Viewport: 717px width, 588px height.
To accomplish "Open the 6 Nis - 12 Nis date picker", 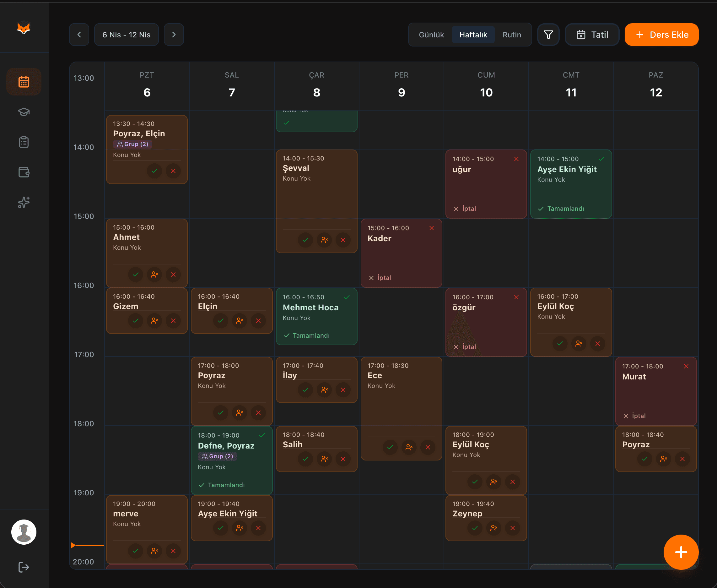I will [x=126, y=35].
